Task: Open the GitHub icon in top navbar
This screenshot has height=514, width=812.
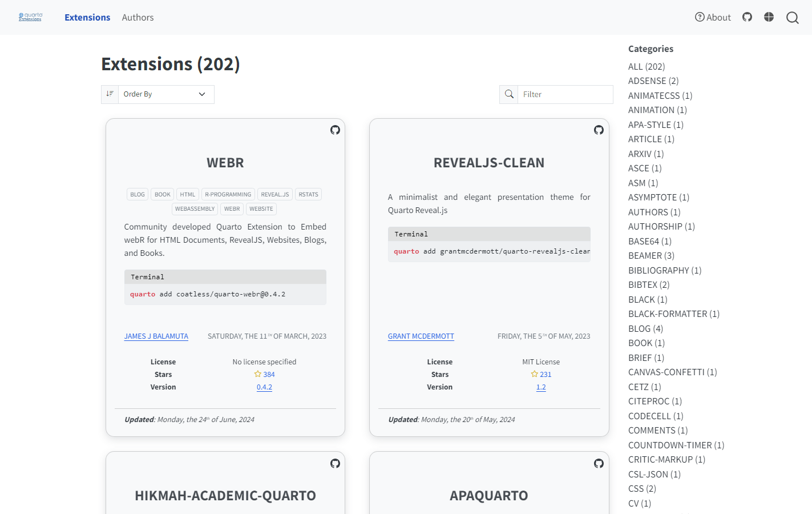Action: (747, 17)
